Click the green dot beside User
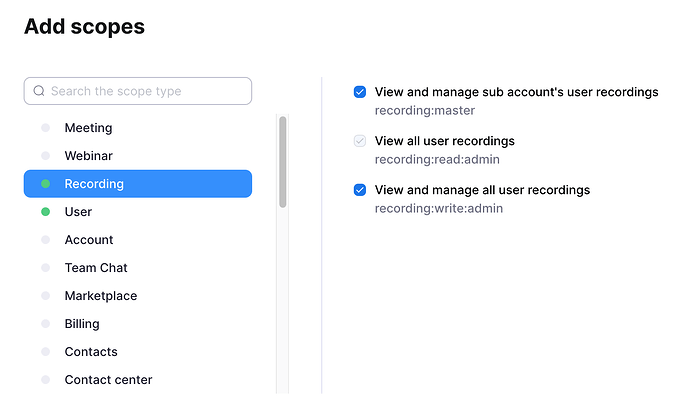Viewport: 690px width, 419px height. click(45, 212)
